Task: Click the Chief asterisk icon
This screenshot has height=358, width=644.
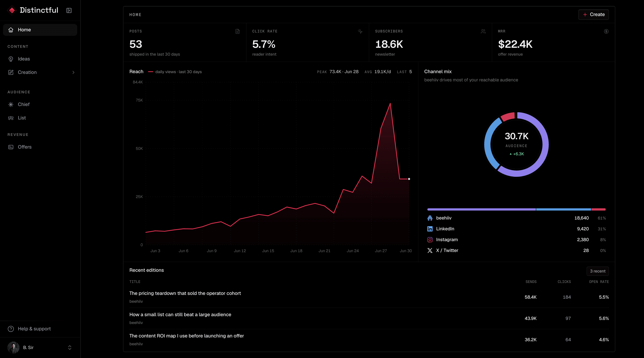Action: point(11,104)
